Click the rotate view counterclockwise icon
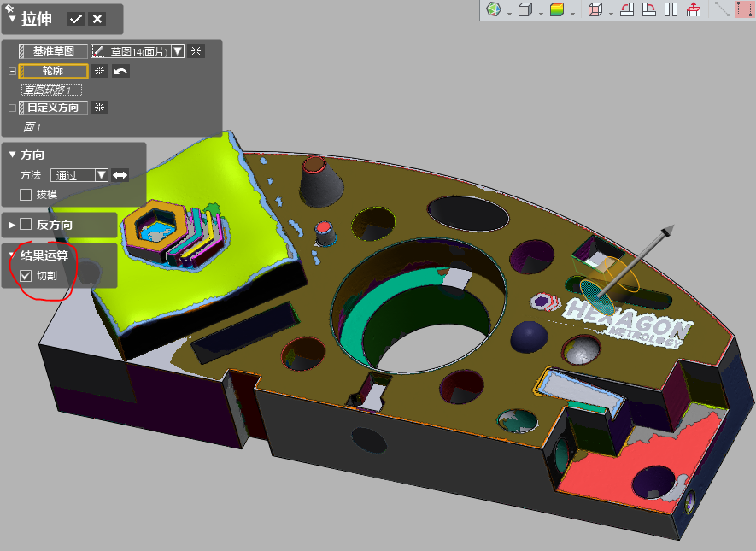Screen dimensions: 756x551 click(x=626, y=10)
